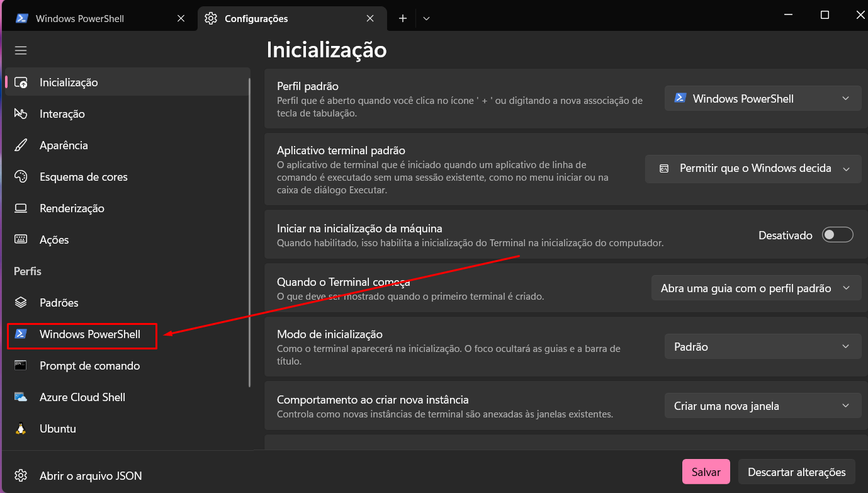Close the Windows PowerShell tab

[181, 18]
